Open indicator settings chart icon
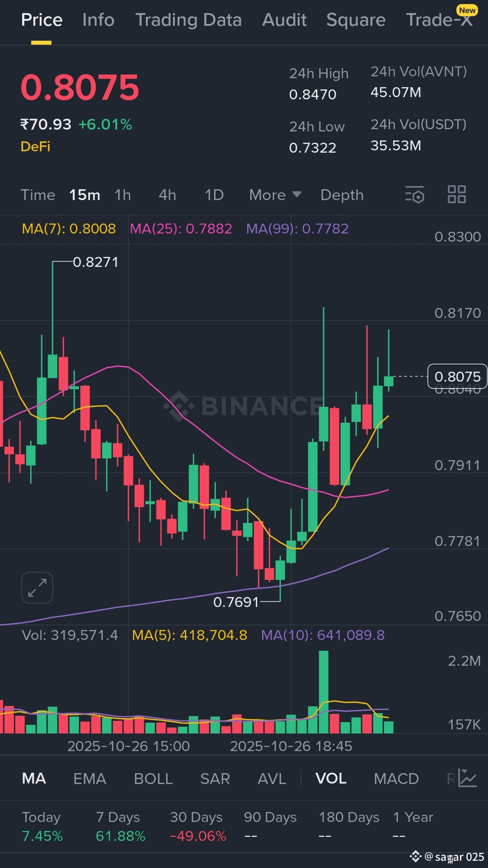This screenshot has width=488, height=868. pos(467,778)
